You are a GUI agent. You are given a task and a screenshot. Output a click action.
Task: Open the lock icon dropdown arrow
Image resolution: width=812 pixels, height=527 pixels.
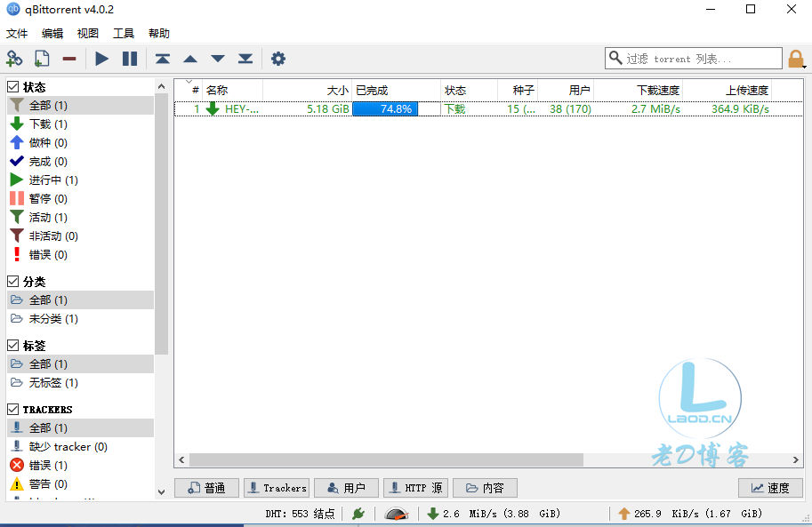point(804,67)
